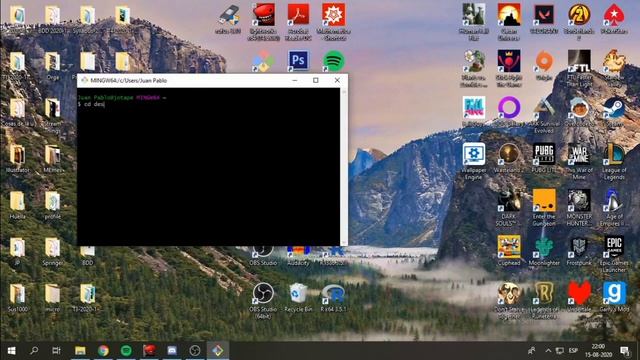
Task: Open OBS Studio from the taskbar
Action: [195, 351]
